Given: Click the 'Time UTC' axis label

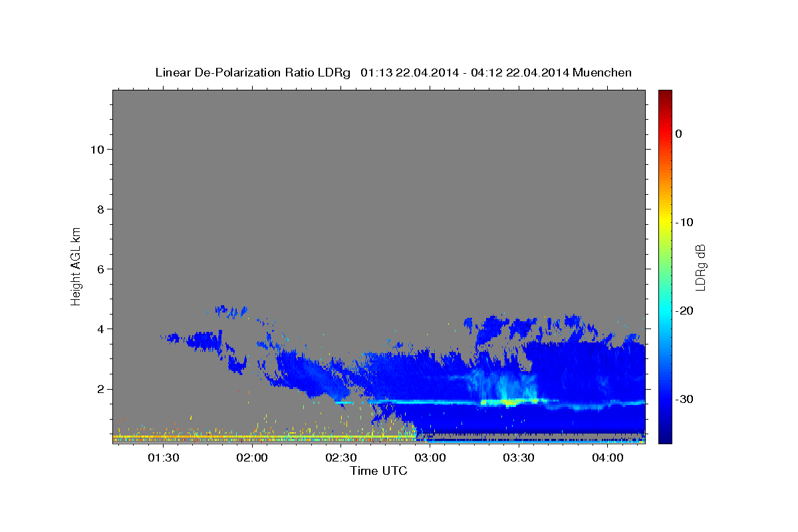Looking at the screenshot, I should (378, 471).
